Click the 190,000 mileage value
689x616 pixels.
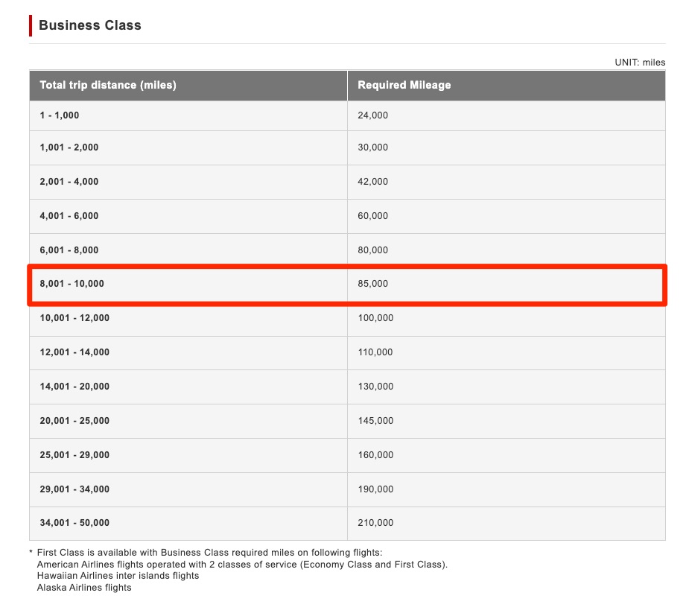click(x=375, y=489)
